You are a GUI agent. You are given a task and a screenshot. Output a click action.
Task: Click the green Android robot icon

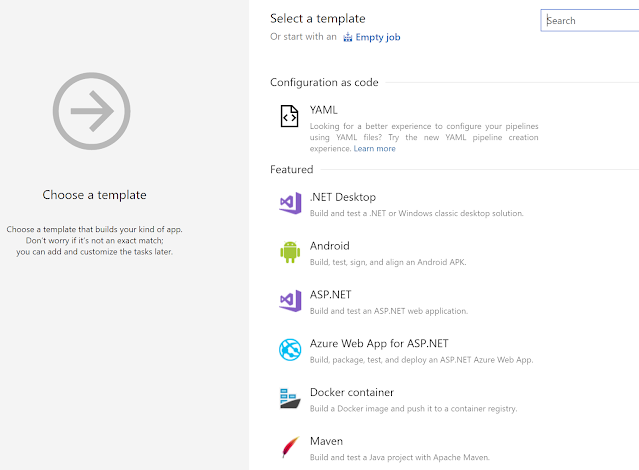click(x=289, y=252)
